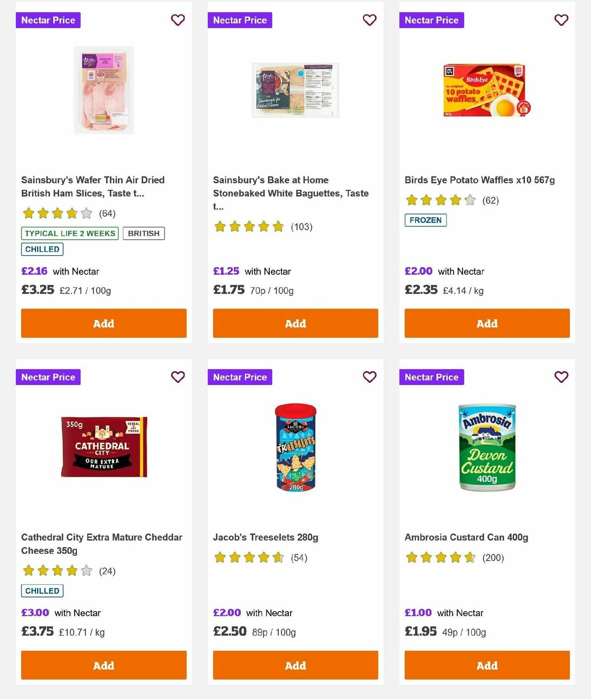Screen dimensions: 592x700
Task: Toggle the favourite heart on Jacob's Treeselets
Action: [370, 377]
